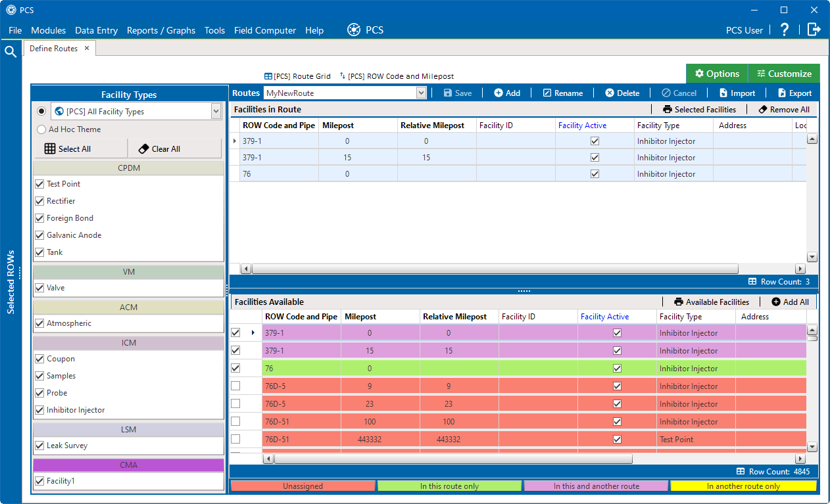
Task: Open the Tools menu
Action: click(x=215, y=30)
